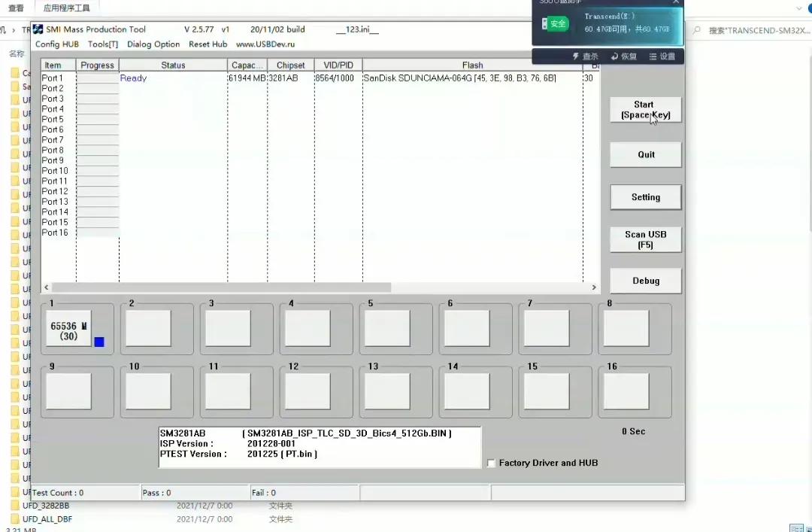Open the Tools[T] menu
The image size is (812, 532).
pyautogui.click(x=103, y=44)
